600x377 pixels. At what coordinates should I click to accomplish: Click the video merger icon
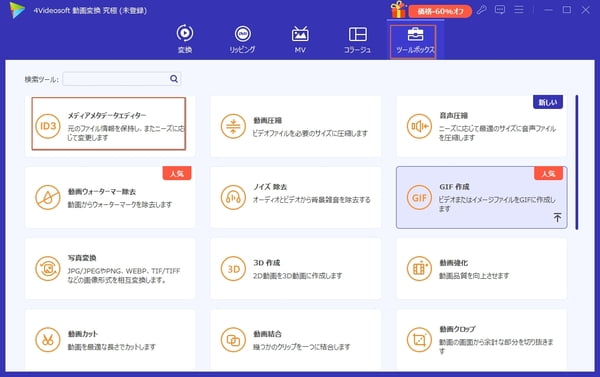[x=233, y=340]
